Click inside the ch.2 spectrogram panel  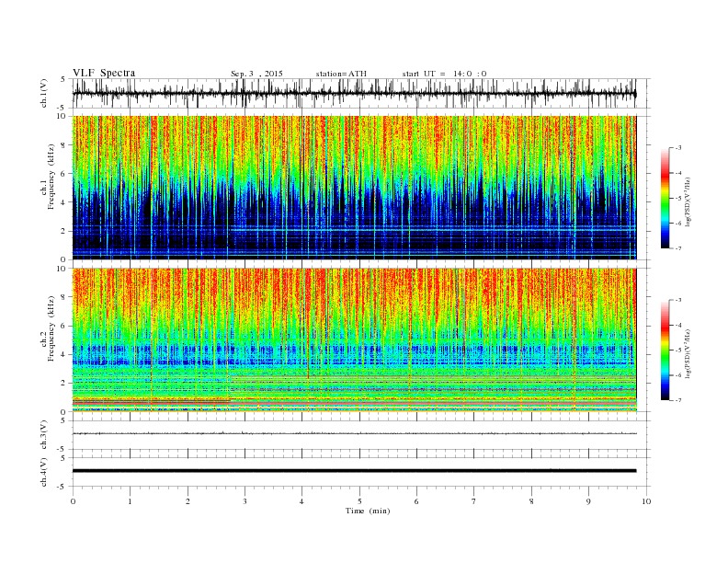(x=354, y=339)
